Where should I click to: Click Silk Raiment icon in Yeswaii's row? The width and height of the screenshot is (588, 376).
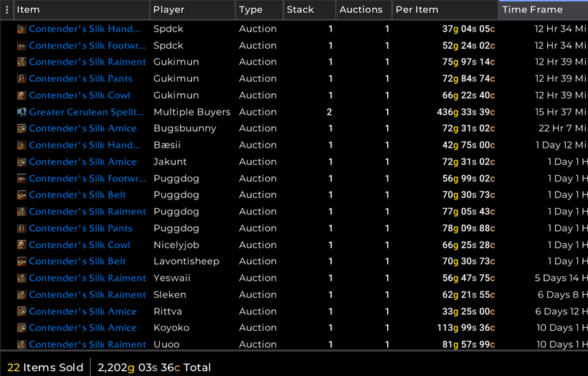tap(22, 278)
